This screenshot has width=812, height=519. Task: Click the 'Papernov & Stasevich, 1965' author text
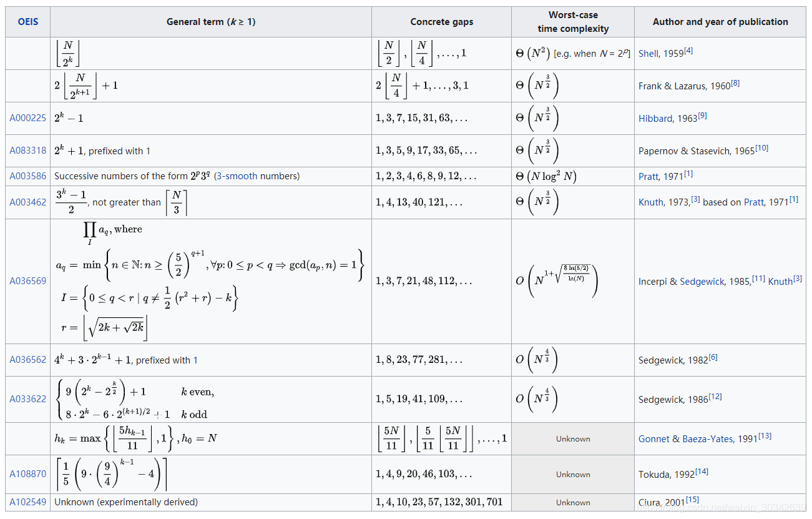point(697,151)
